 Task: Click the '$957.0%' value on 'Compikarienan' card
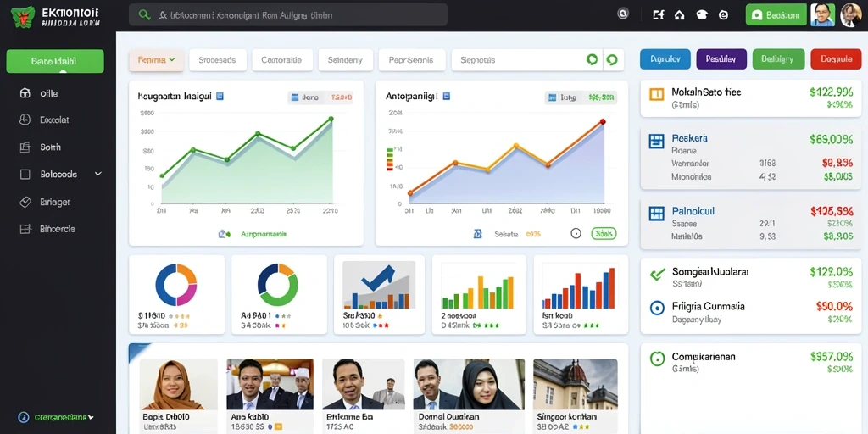pyautogui.click(x=831, y=357)
